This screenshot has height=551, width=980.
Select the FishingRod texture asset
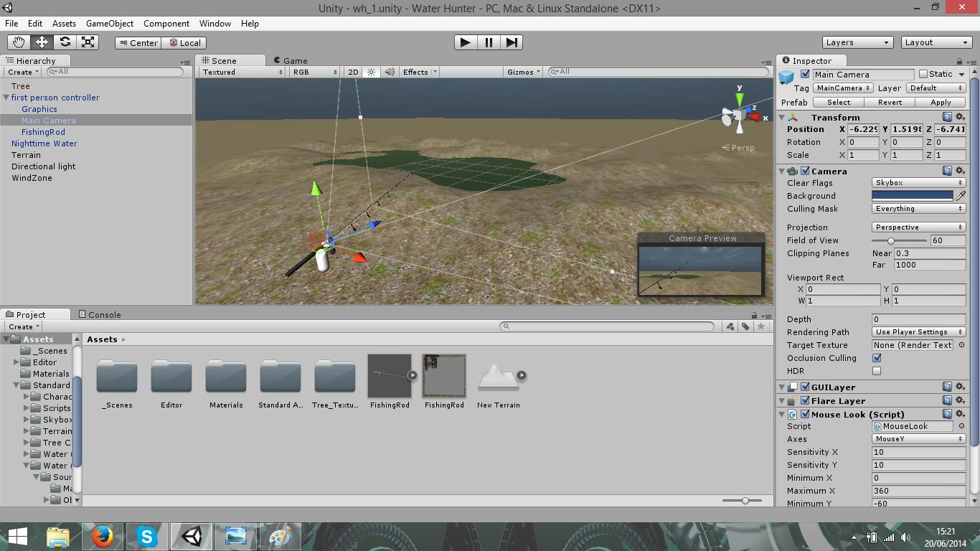click(444, 376)
